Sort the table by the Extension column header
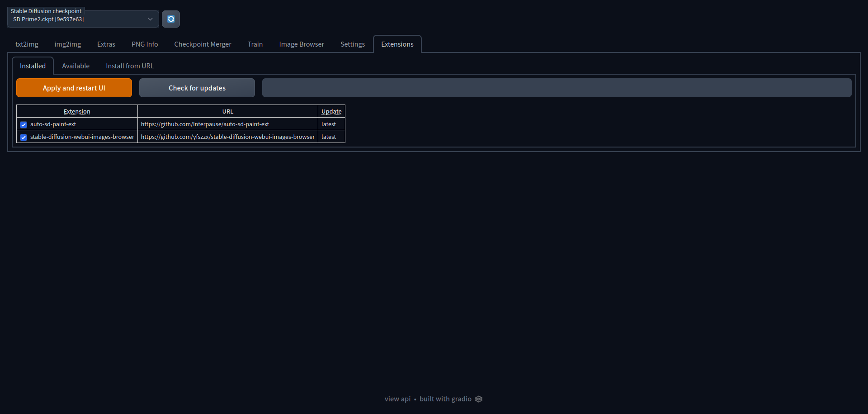The height and width of the screenshot is (414, 868). coord(76,111)
